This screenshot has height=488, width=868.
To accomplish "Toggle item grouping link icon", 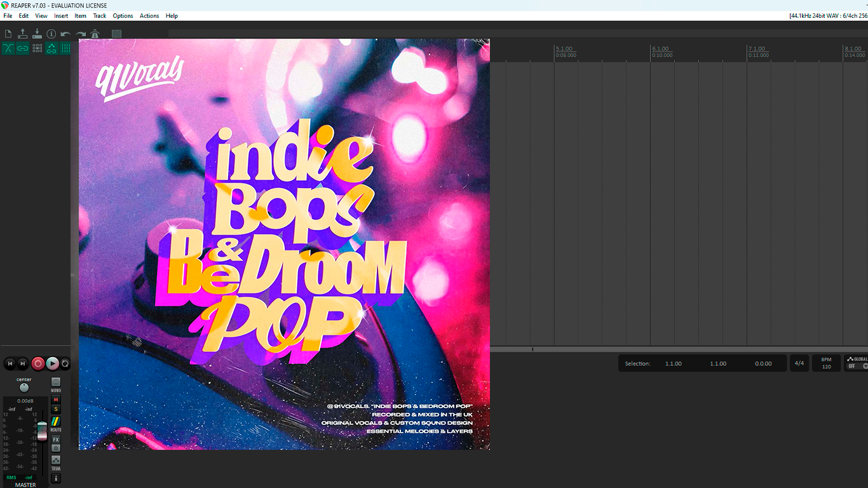I will coord(23,48).
